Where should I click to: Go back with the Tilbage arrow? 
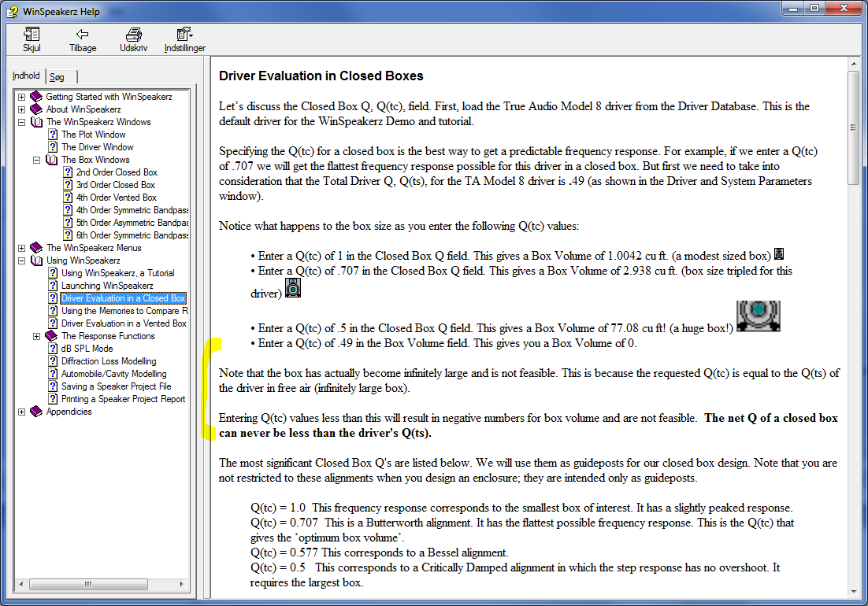pos(83,35)
